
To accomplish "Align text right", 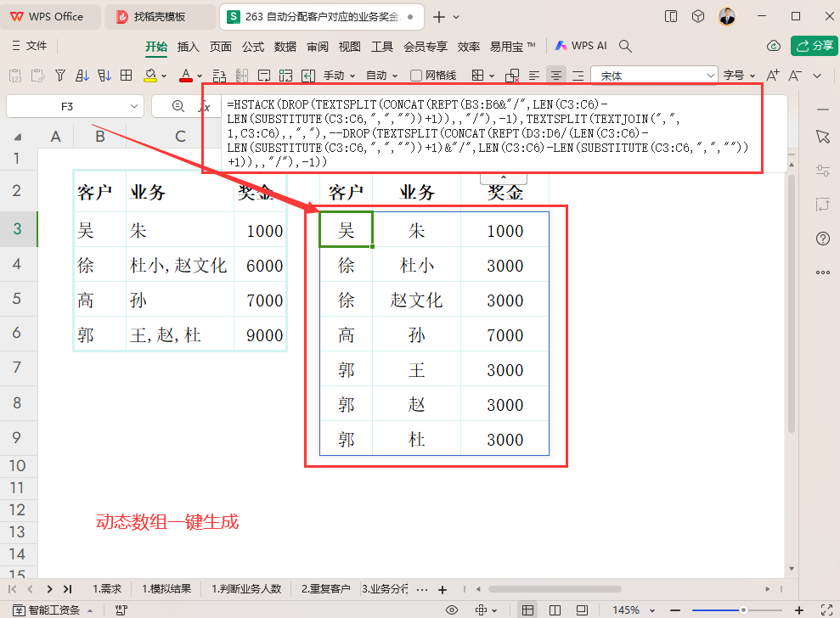I will [578, 76].
